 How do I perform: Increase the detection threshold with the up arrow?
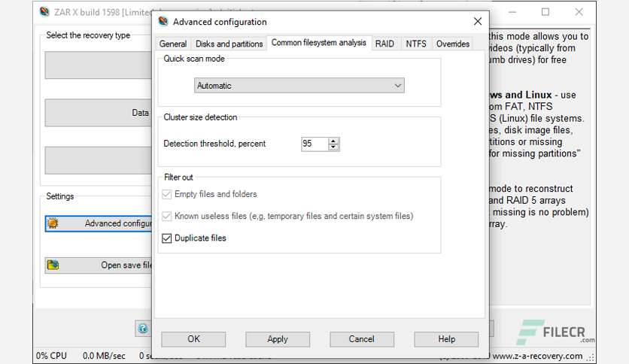[333, 141]
